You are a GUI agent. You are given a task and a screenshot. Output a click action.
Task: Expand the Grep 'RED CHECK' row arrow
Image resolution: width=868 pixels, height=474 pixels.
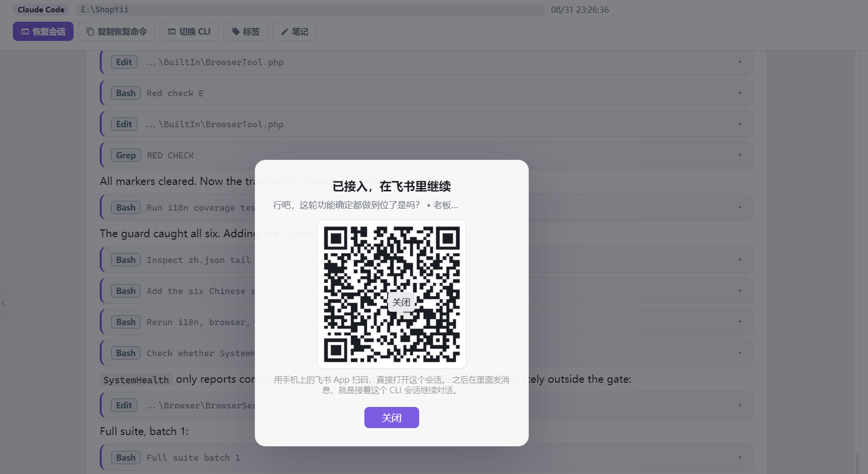pos(740,155)
